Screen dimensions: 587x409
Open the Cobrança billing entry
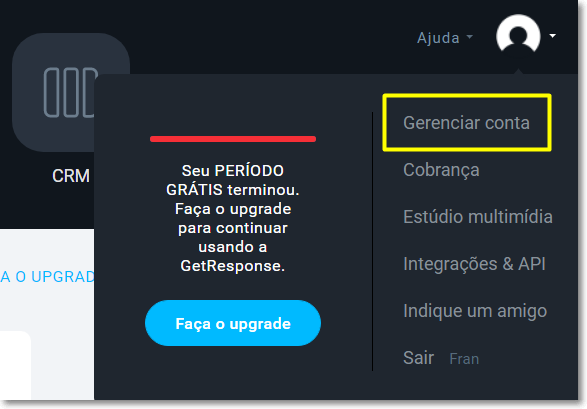click(441, 170)
